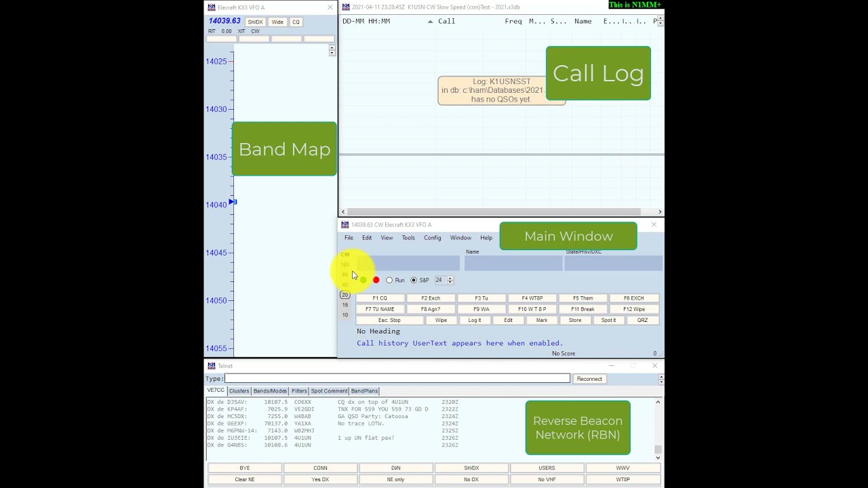Screen dimensions: 868x488
Task: Click N1MM logo icon in Telnet title bar
Action: [x=212, y=366]
